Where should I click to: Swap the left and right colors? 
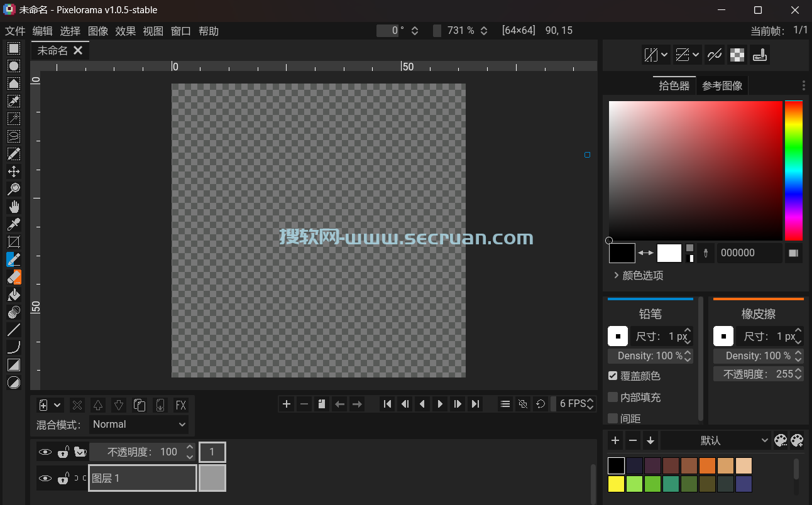[646, 253]
